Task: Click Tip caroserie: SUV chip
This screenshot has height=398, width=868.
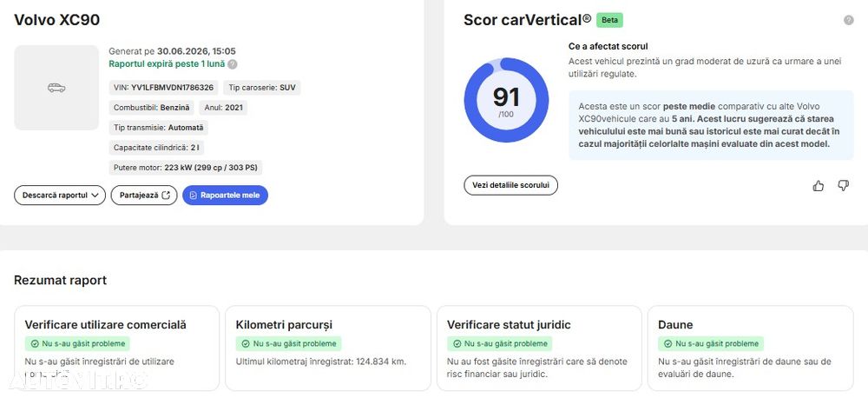Action: 262,88
